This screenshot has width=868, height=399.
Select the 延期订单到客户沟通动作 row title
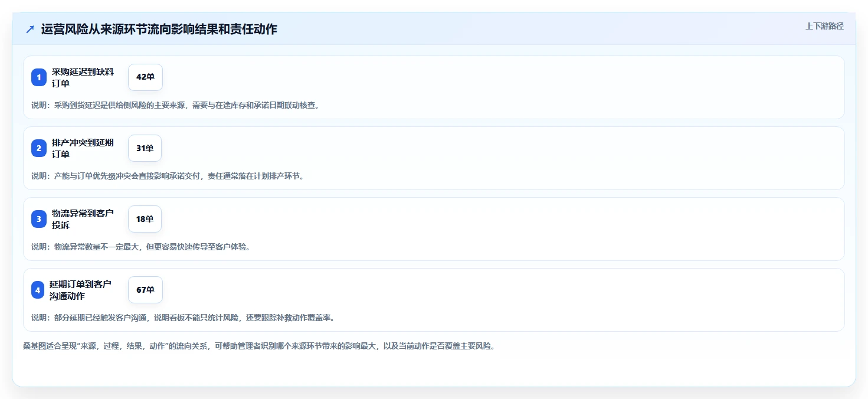80,290
